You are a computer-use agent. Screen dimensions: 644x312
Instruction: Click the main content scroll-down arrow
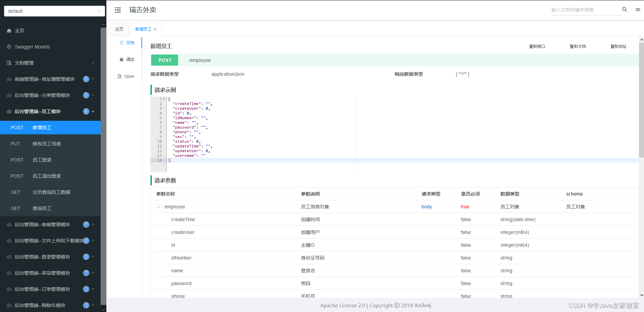click(641, 295)
